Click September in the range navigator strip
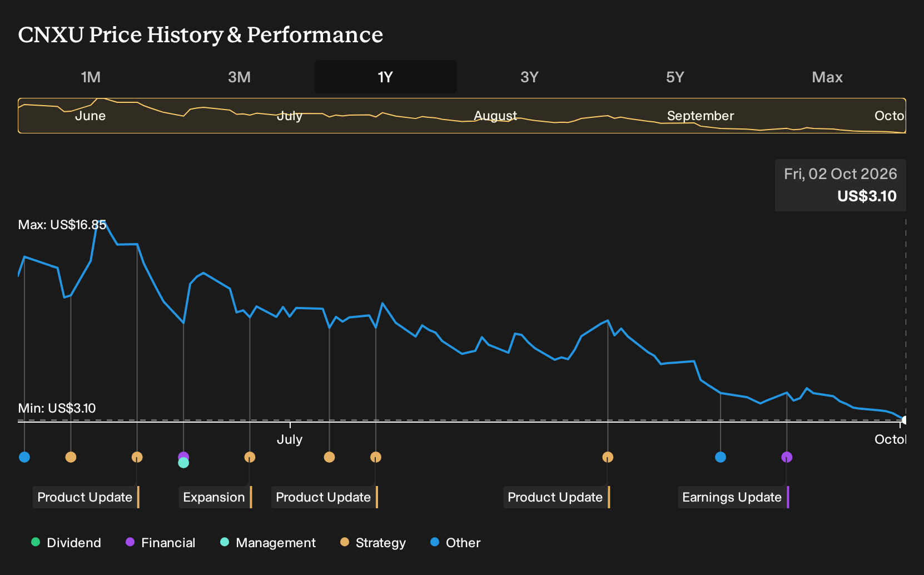 coord(701,116)
